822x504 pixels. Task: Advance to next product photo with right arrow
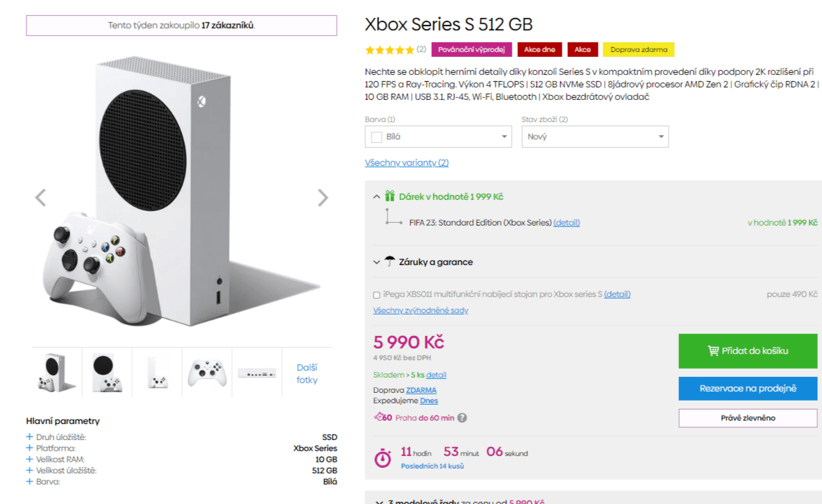pos(323,198)
